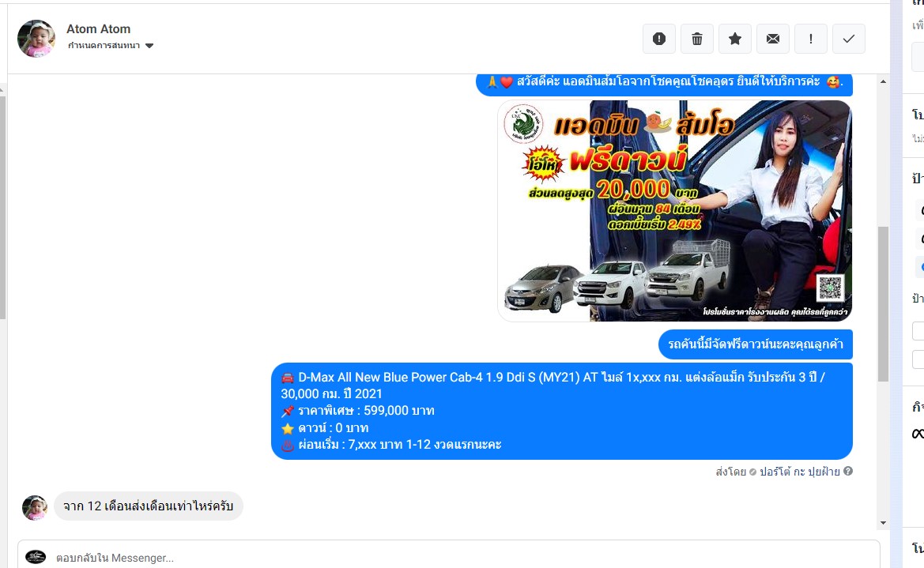Click the chat scrollbar down arrow
Screen dimensions: 924x568
[x=883, y=523]
